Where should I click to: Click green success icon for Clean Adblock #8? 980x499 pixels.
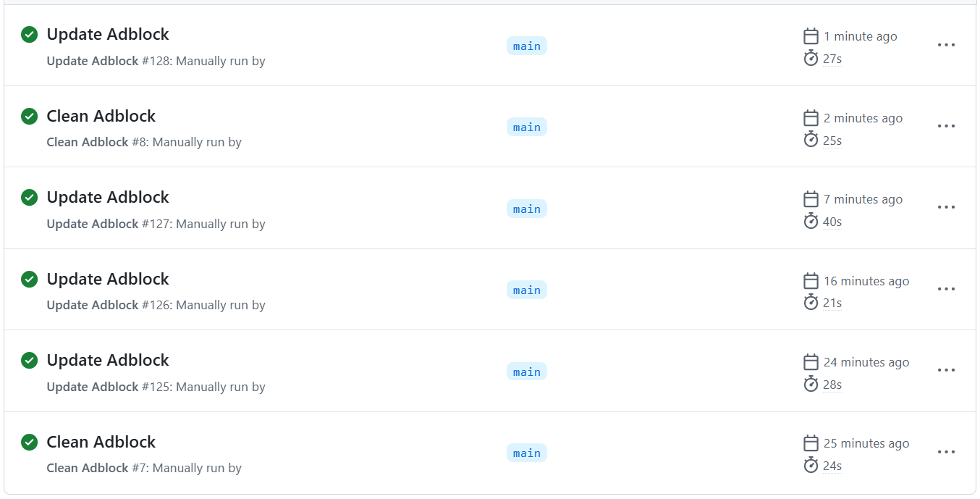click(29, 116)
